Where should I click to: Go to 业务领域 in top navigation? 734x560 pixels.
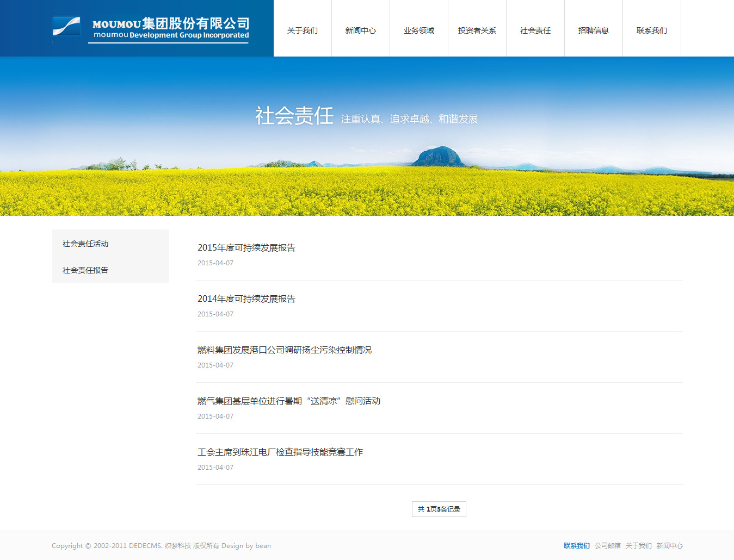419,30
